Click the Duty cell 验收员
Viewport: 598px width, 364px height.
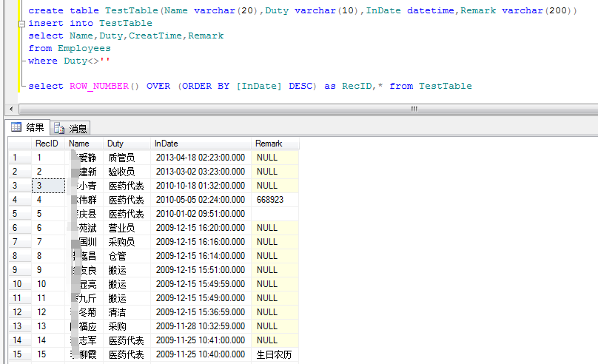[x=127, y=172]
